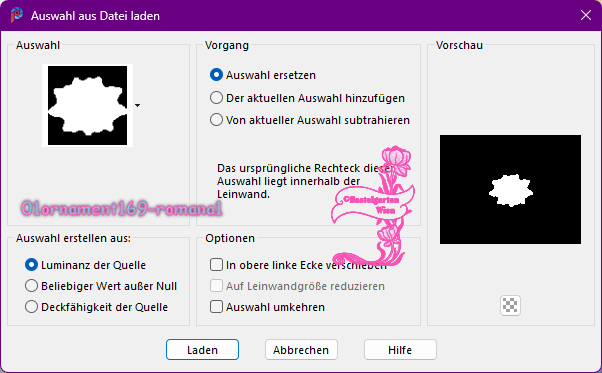Click the 01ornament169-romana1 filename text
602x373 pixels.
click(122, 208)
